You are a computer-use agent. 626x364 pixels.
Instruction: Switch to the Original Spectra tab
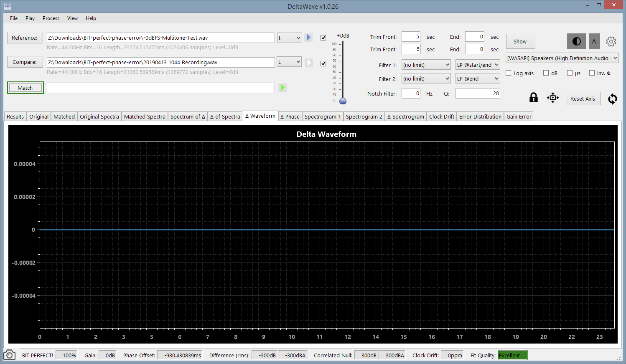99,116
